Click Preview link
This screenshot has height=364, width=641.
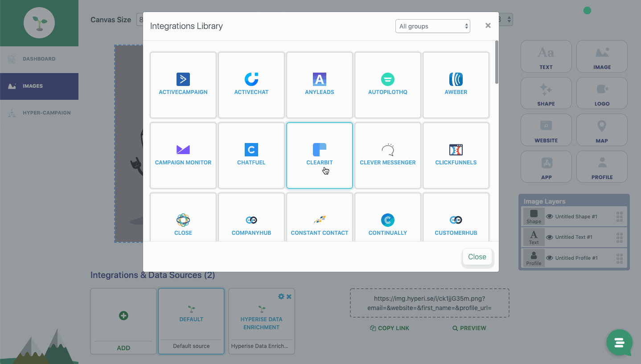469,328
